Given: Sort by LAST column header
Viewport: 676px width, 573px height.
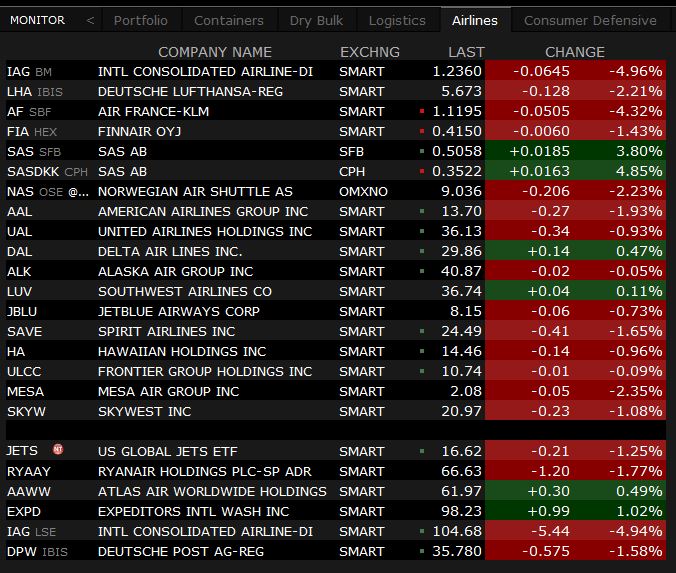Looking at the screenshot, I should (466, 52).
